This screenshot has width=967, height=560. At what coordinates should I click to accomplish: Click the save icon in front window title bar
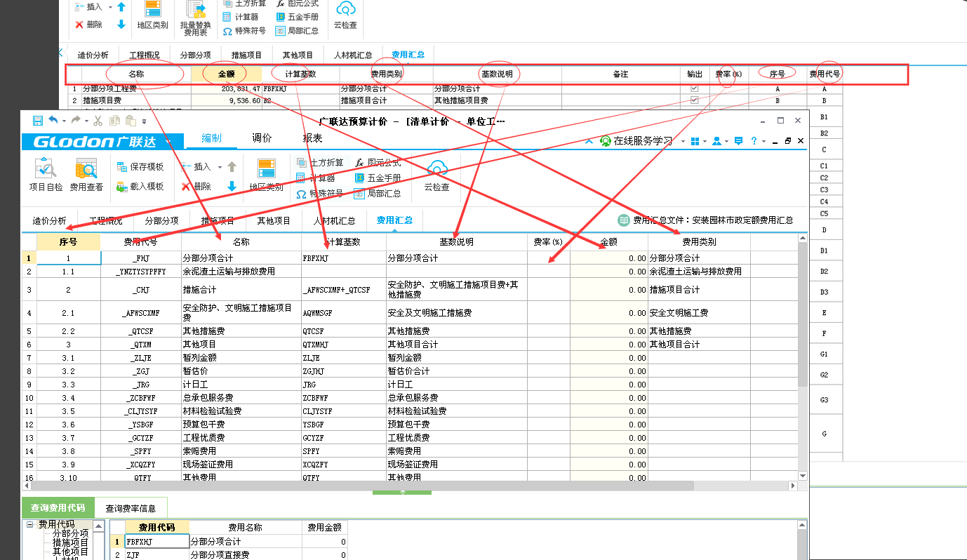tap(38, 121)
